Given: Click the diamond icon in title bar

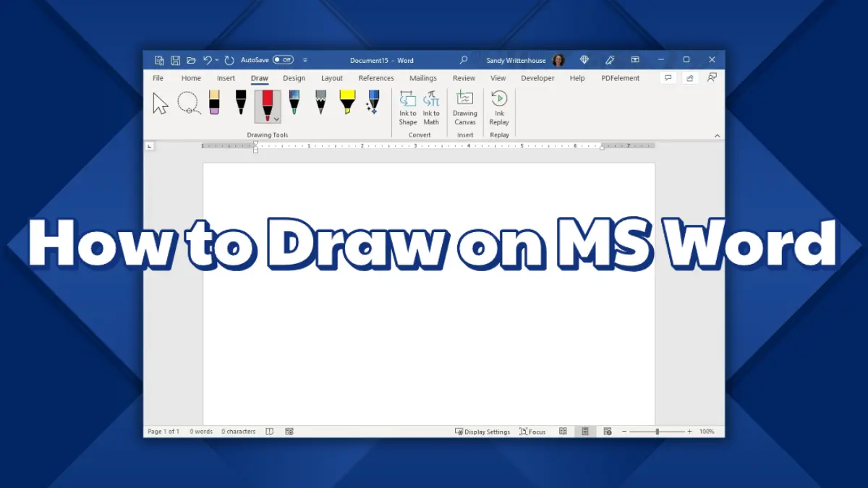Looking at the screenshot, I should coord(584,60).
